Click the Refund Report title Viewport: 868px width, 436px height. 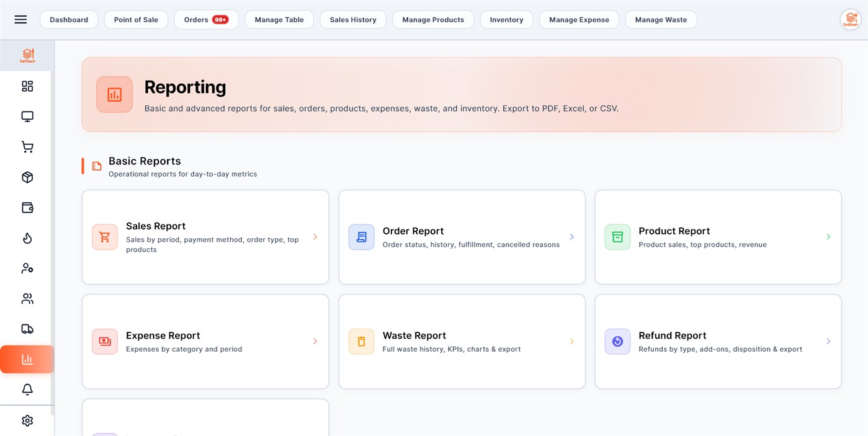673,336
